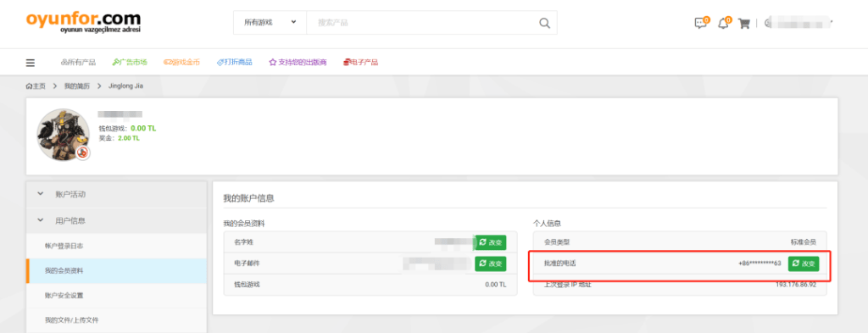Open 我的文件/上传文件 in sidebar
The height and width of the screenshot is (333, 868).
tap(116, 319)
